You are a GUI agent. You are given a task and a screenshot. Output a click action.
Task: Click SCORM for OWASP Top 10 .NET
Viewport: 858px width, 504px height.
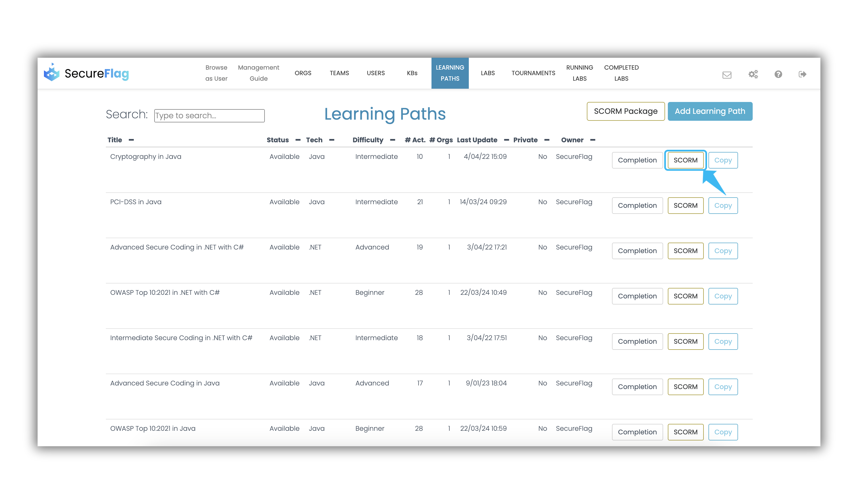[x=686, y=296]
